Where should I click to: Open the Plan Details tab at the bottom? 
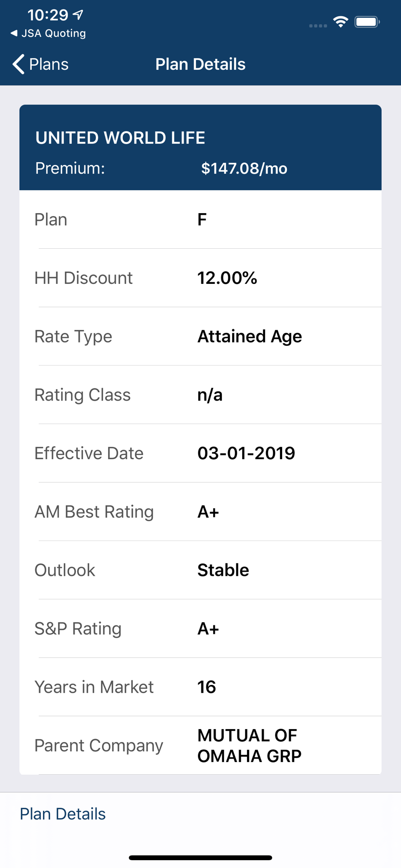point(63,814)
